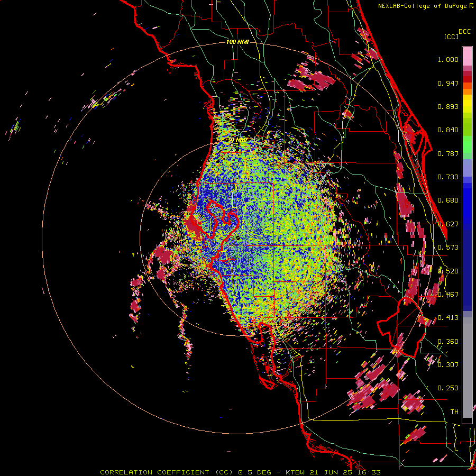The image size is (476, 476).
Task: Select the 0.840 legend value
Action: pos(448,130)
